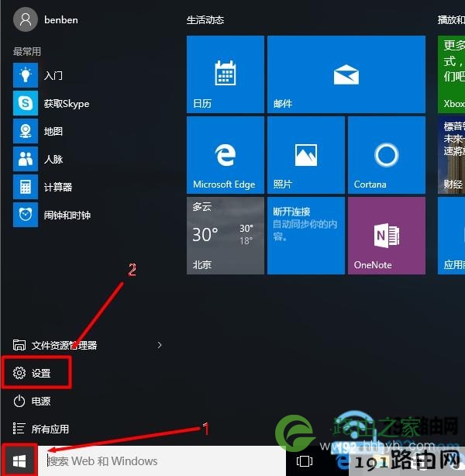The image size is (465, 476).
Task: Open the Cortana tile
Action: tap(387, 155)
